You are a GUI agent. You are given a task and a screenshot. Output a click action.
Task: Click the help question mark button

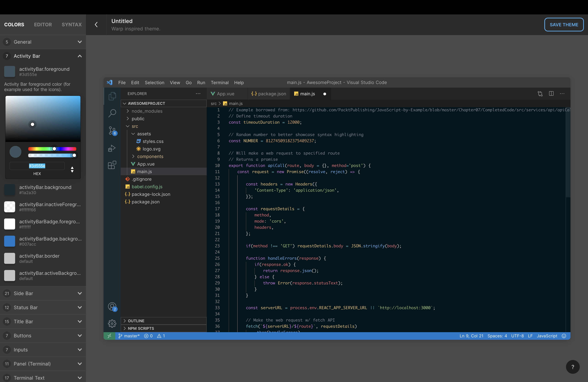tap(573, 367)
